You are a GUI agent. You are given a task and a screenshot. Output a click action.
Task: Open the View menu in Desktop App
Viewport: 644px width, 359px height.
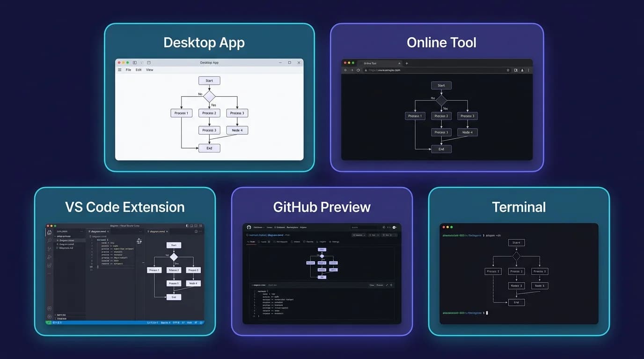tap(150, 70)
